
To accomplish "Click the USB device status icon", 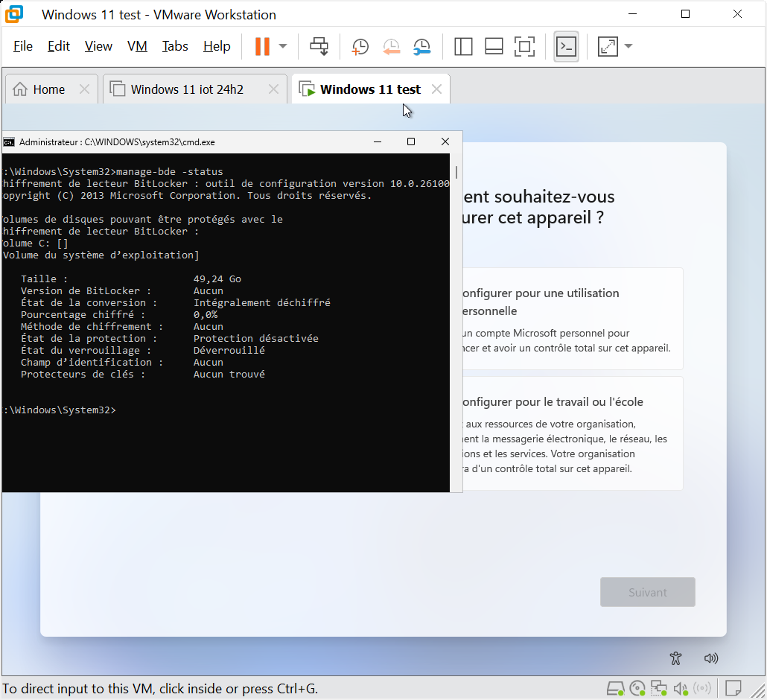I will click(702, 689).
